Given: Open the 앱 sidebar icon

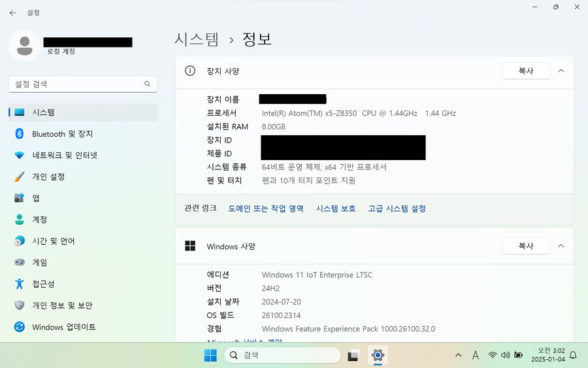Looking at the screenshot, I should (20, 198).
